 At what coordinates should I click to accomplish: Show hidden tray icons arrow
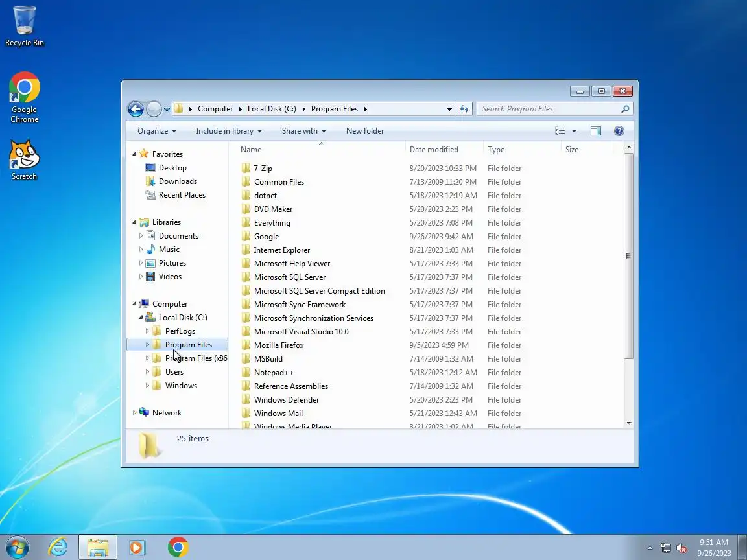coord(650,548)
